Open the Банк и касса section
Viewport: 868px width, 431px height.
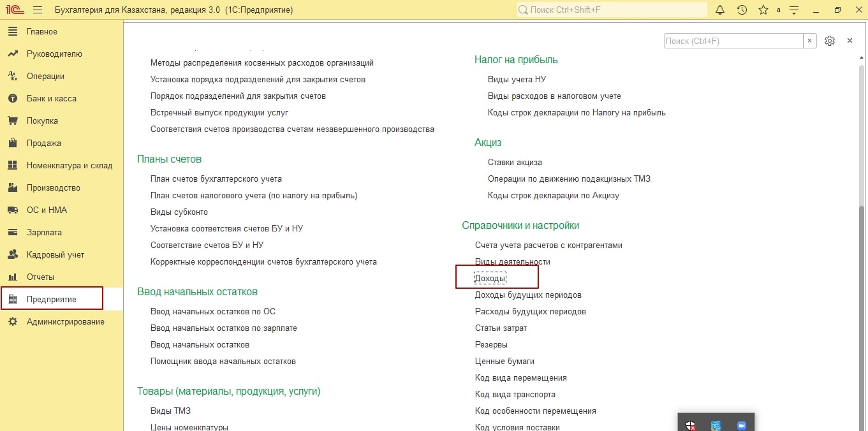pyautogui.click(x=51, y=99)
